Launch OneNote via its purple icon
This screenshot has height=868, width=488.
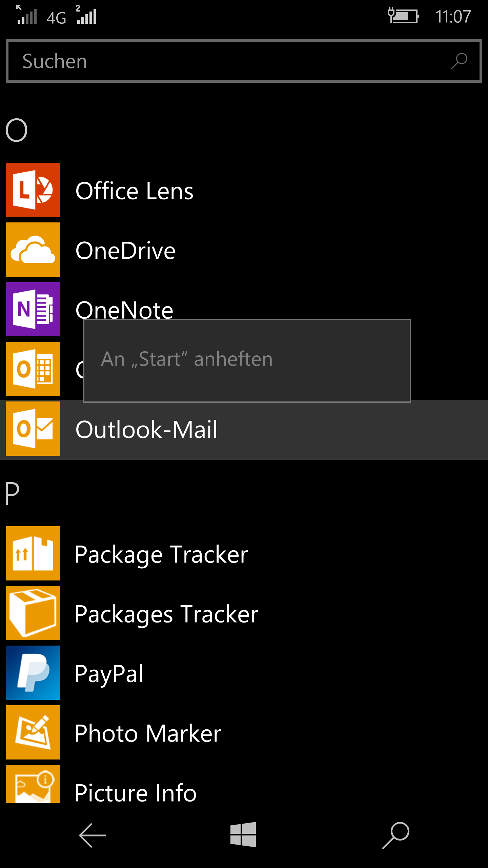pos(33,309)
